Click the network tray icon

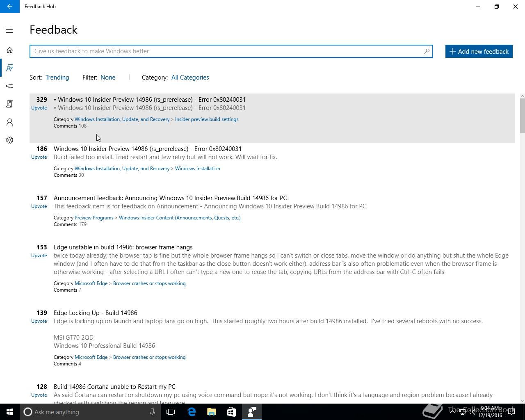462,412
